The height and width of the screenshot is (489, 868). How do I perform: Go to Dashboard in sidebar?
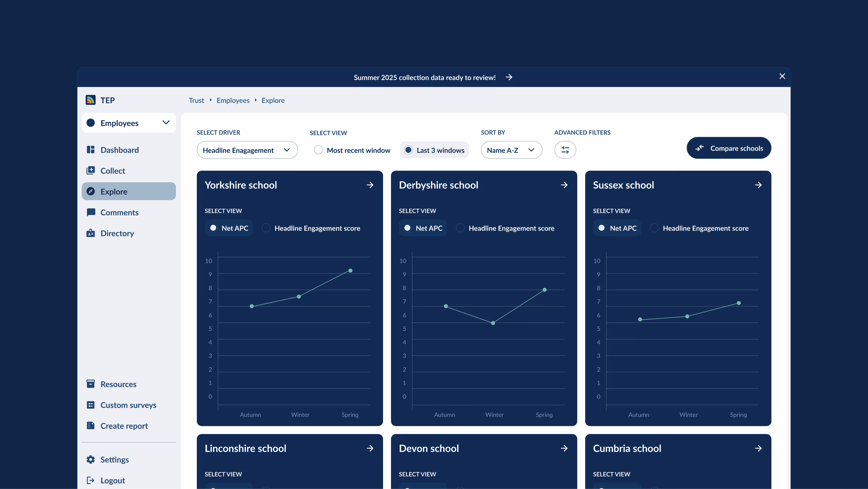point(119,150)
